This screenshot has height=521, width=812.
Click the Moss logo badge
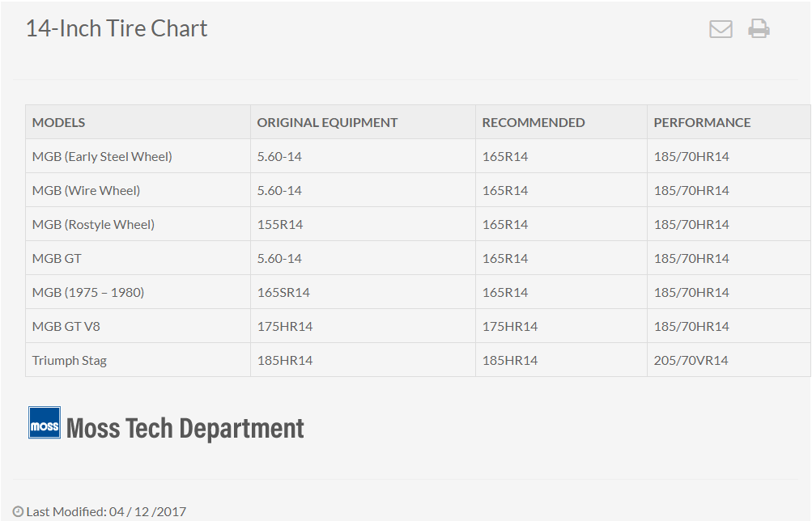[45, 422]
